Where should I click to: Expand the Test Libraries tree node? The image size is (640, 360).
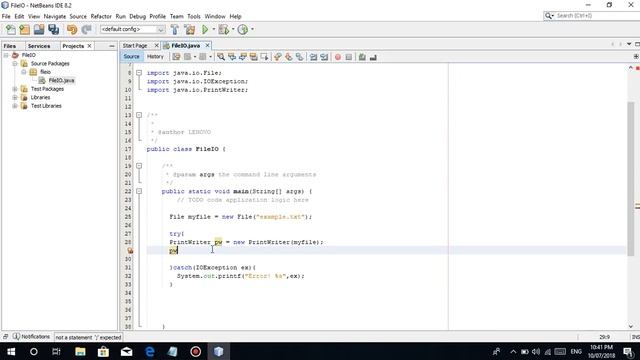coord(15,106)
